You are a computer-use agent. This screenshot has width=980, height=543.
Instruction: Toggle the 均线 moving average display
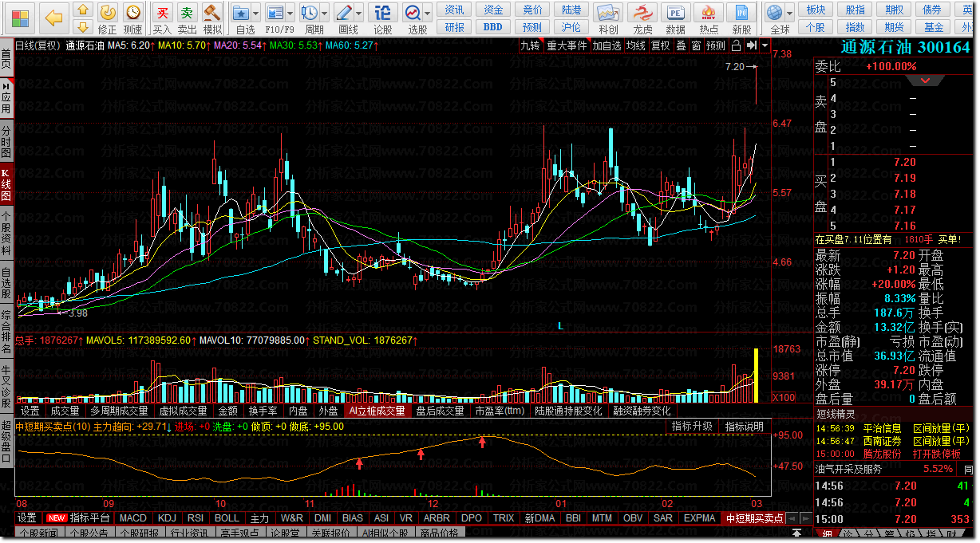(x=636, y=46)
